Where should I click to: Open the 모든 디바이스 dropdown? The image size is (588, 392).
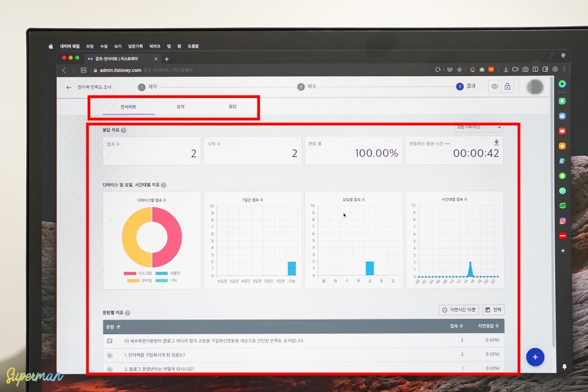tap(478, 128)
